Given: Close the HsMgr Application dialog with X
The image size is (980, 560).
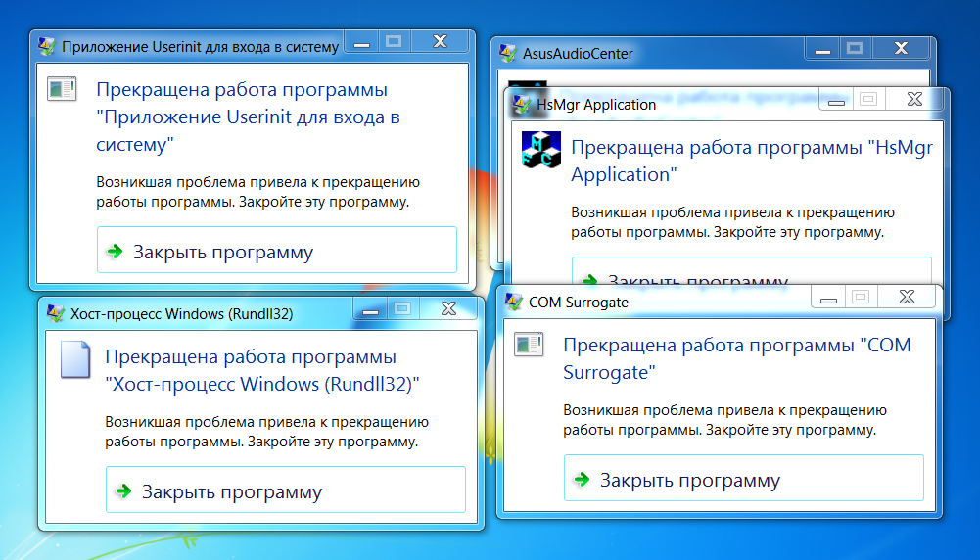Looking at the screenshot, I should click(913, 99).
